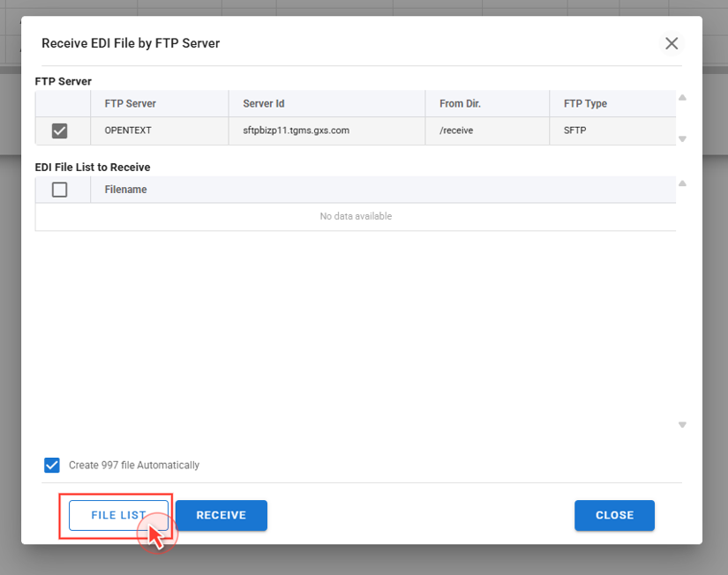Click the FTP Type column header

612,103
